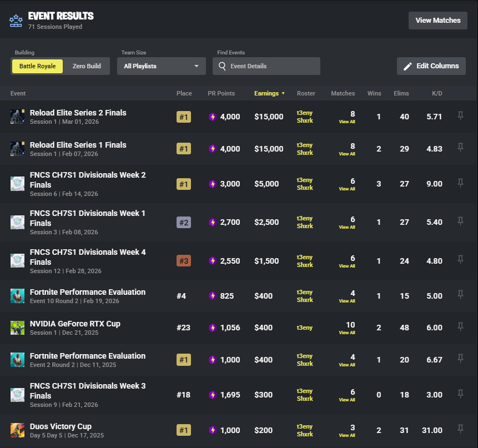Pin the Performance Evaluation Event 2 row
The width and height of the screenshot is (478, 448).
pos(460,359)
